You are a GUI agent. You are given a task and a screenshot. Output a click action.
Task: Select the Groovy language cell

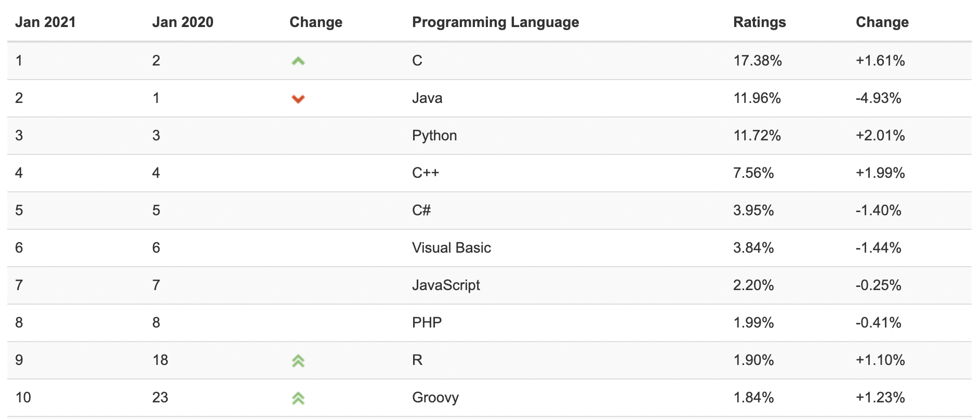(x=435, y=398)
